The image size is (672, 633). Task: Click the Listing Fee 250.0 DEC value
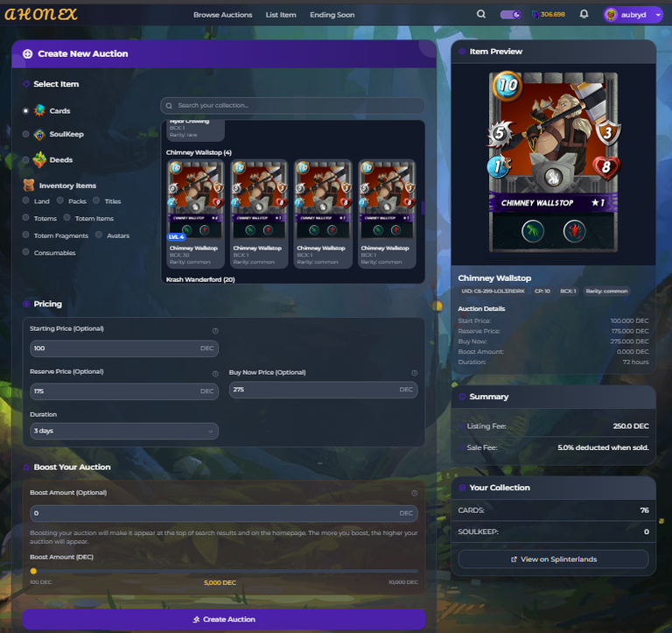[631, 426]
